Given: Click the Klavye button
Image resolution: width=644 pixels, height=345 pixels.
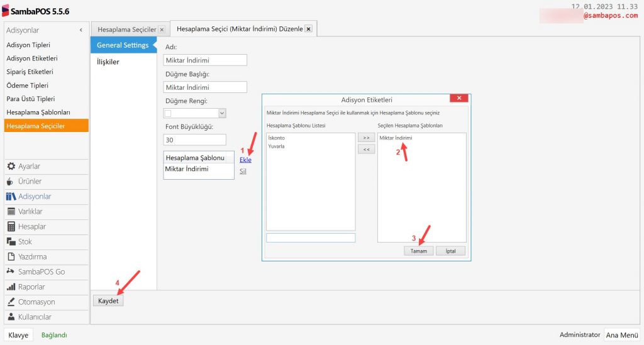Looking at the screenshot, I should 18,335.
